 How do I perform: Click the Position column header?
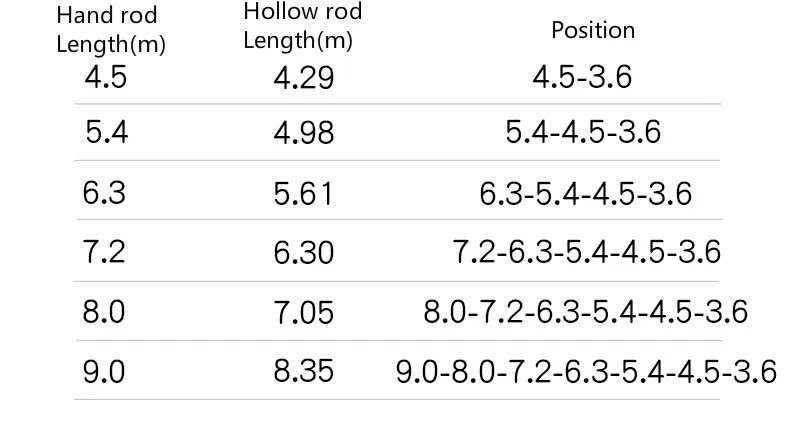pyautogui.click(x=593, y=30)
